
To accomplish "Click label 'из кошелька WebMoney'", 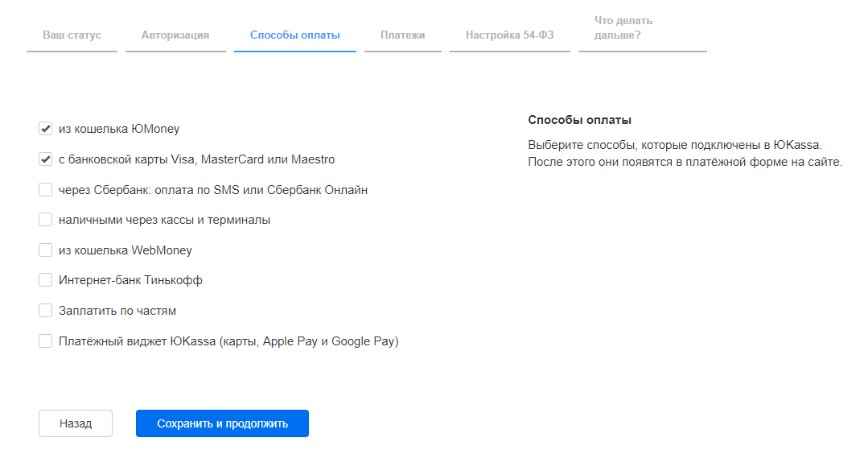I will 125,250.
